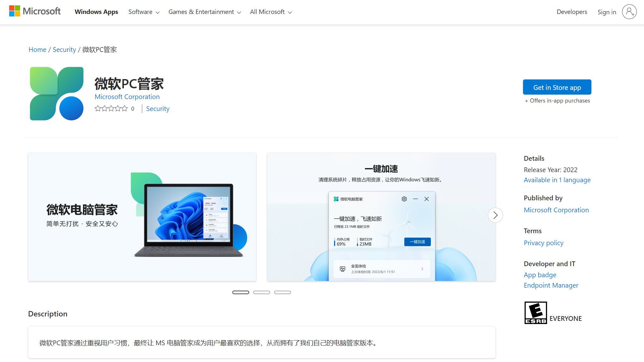The image size is (644, 362).
Task: Click the Offers in-app purchases text
Action: pyautogui.click(x=558, y=101)
